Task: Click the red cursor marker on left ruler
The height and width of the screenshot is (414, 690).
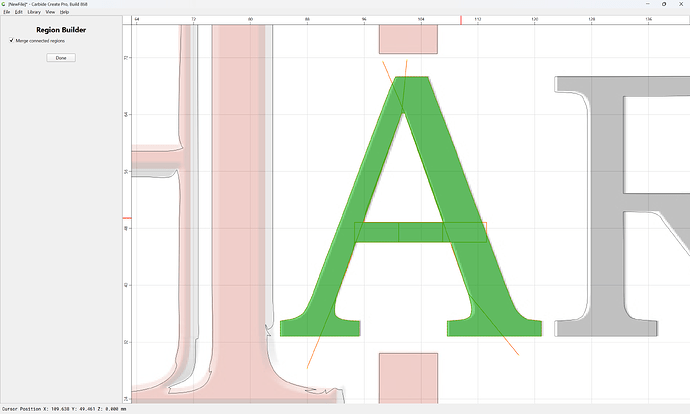Action: 127,218
